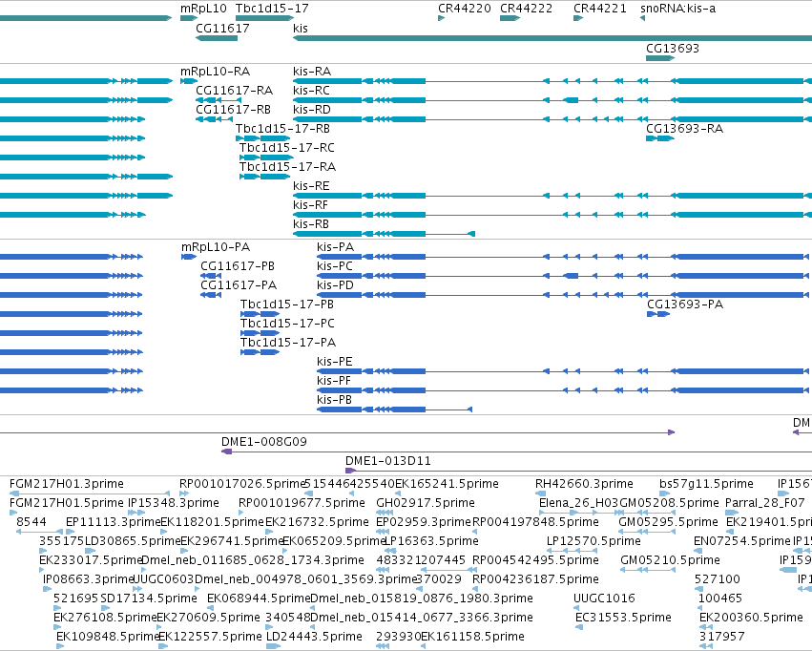Click the EN07254.5prime EST label
Screen dimensions: 812x651
[x=742, y=541]
